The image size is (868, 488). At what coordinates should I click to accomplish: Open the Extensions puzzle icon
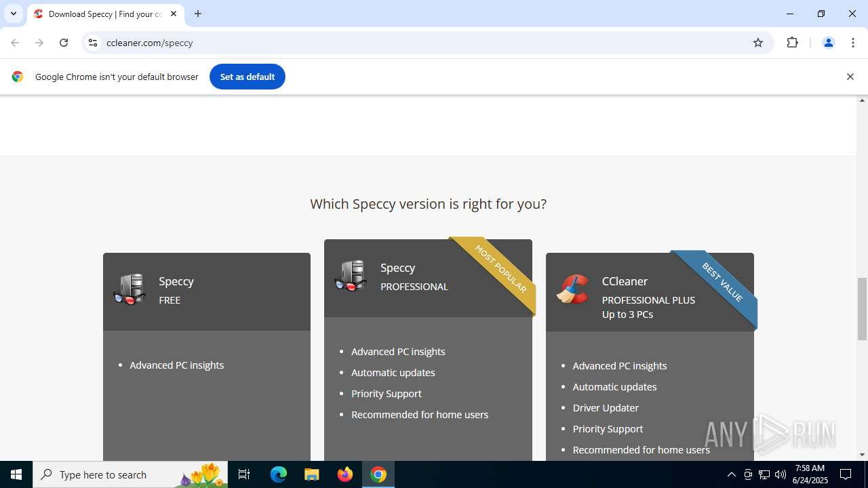coord(792,43)
